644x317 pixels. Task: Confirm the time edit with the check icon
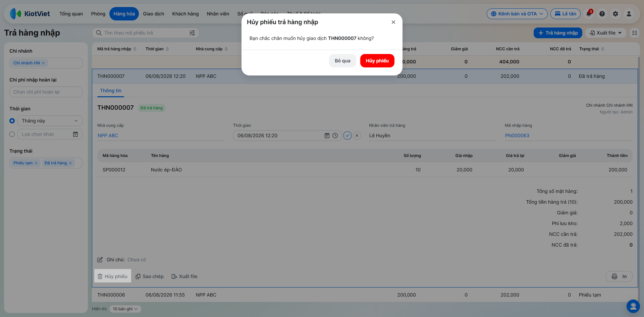pyautogui.click(x=347, y=136)
